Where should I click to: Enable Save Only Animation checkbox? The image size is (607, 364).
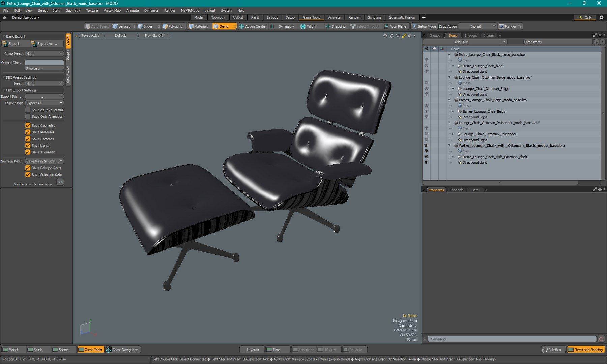(x=28, y=117)
